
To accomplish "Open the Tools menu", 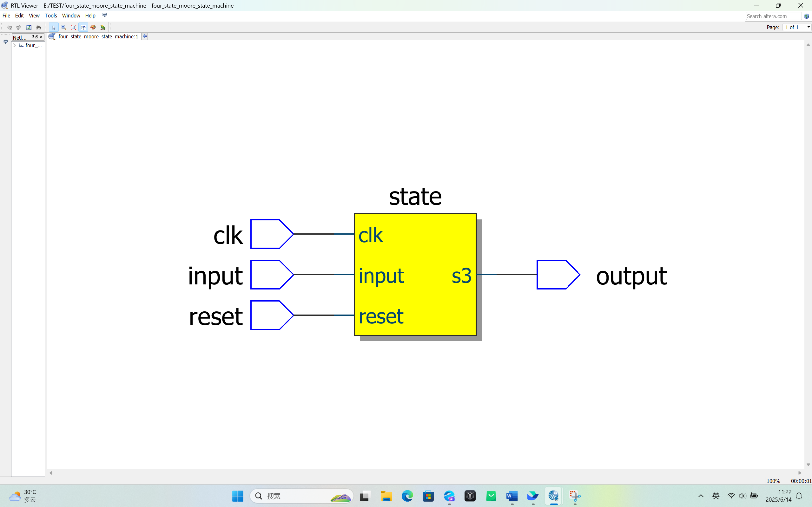I will pos(51,16).
